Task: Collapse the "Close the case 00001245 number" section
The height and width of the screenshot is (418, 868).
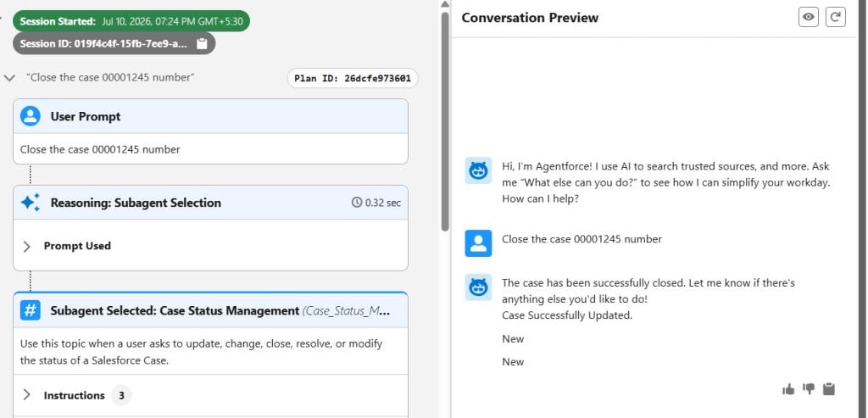Action: 8,78
